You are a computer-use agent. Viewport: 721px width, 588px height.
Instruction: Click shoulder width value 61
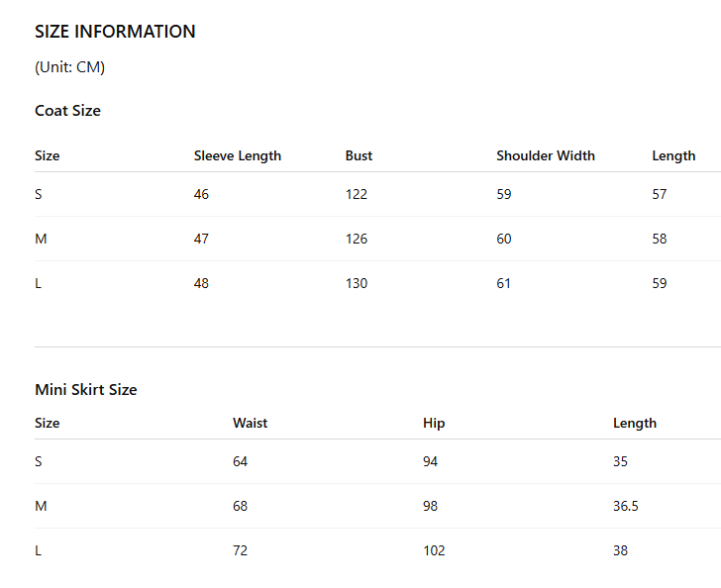coord(503,283)
